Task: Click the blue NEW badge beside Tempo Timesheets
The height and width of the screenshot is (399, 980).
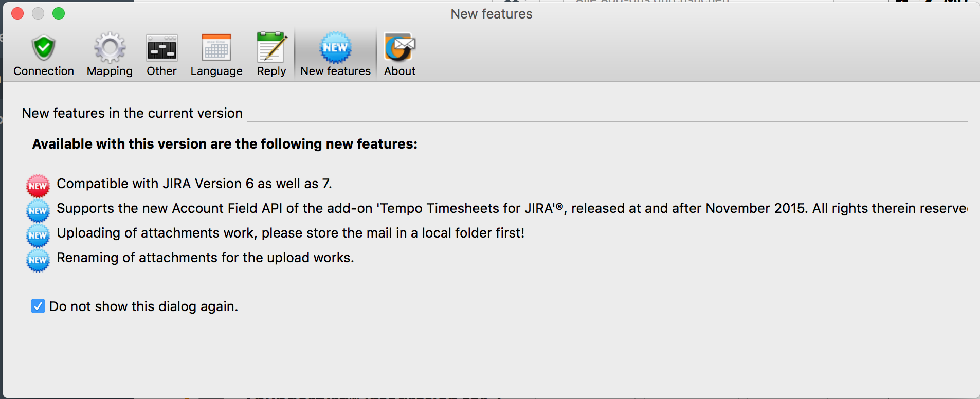Action: 38,210
